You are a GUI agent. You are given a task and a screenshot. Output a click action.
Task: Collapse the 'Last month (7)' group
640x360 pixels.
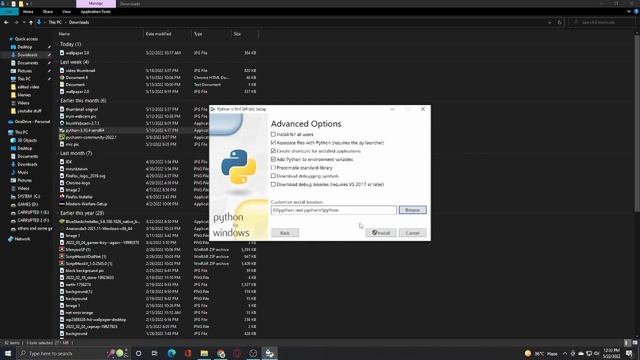(58, 153)
